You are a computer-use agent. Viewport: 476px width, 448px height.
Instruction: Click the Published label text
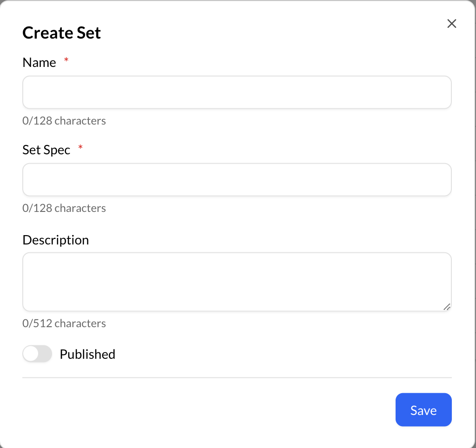coord(87,354)
